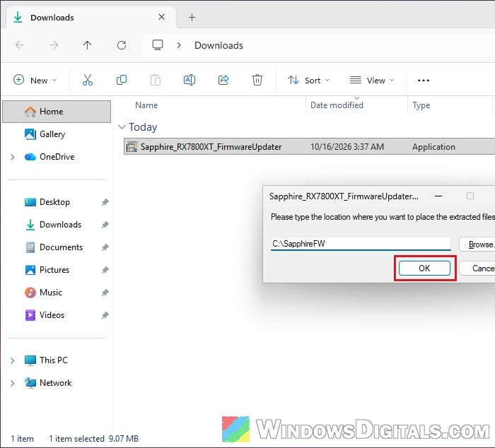Click the Copy icon in toolbar

(122, 80)
